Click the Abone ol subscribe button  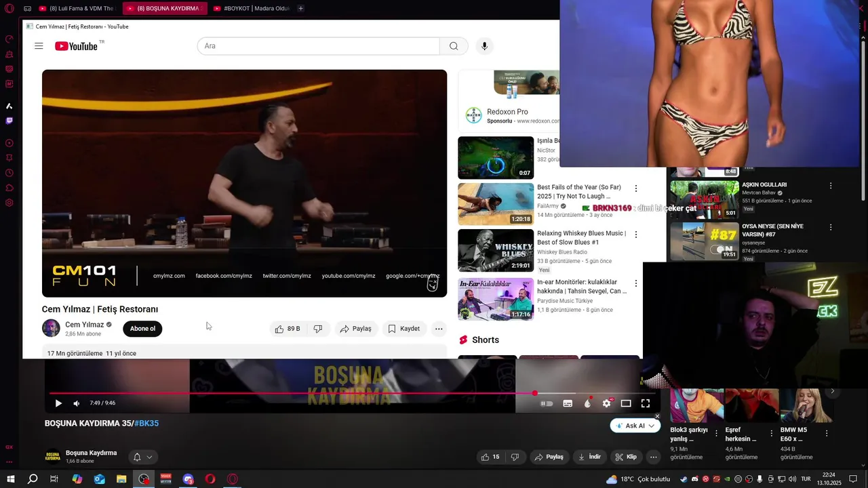(142, 329)
